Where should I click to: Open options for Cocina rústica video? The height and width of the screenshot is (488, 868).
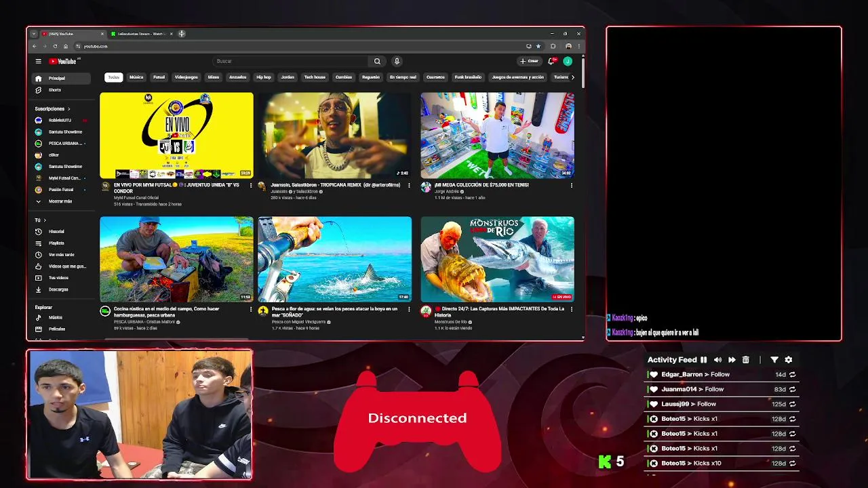[x=250, y=309]
